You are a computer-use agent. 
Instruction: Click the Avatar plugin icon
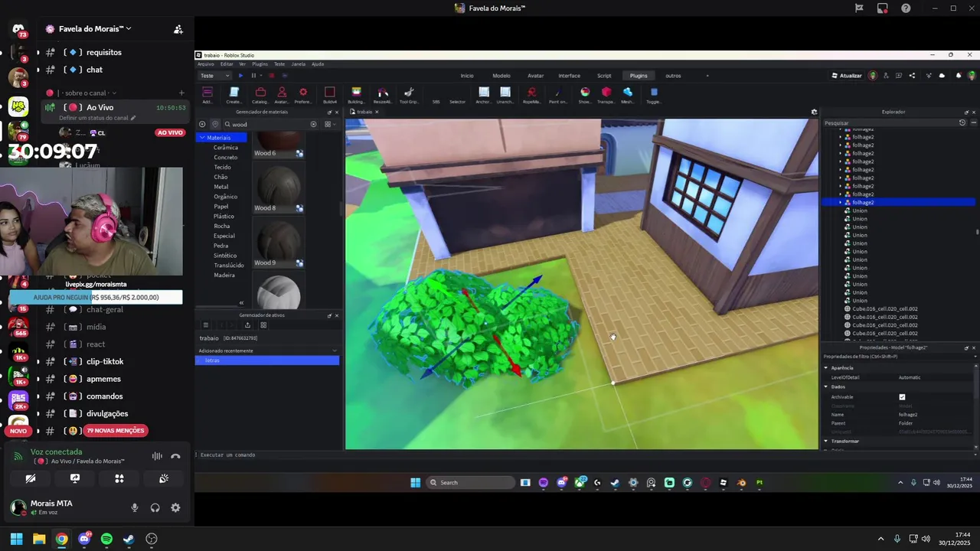tap(282, 95)
